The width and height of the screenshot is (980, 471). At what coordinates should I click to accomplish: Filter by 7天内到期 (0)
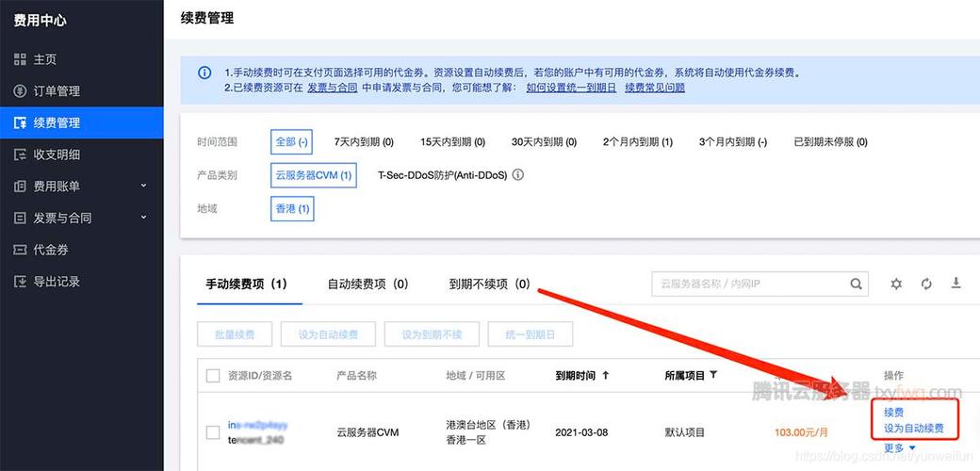tap(364, 142)
